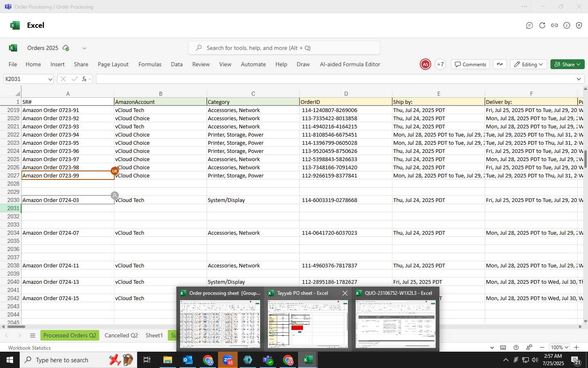Select column D header

[x=346, y=94]
